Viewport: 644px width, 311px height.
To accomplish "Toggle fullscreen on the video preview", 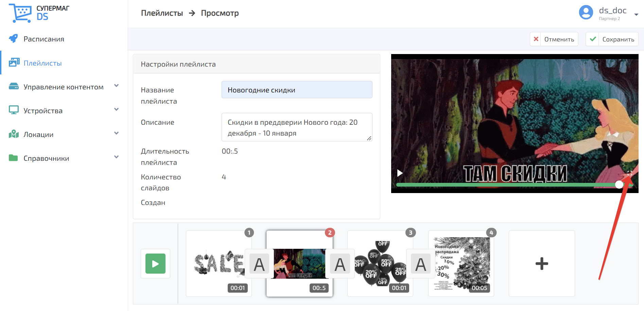I will (x=629, y=173).
